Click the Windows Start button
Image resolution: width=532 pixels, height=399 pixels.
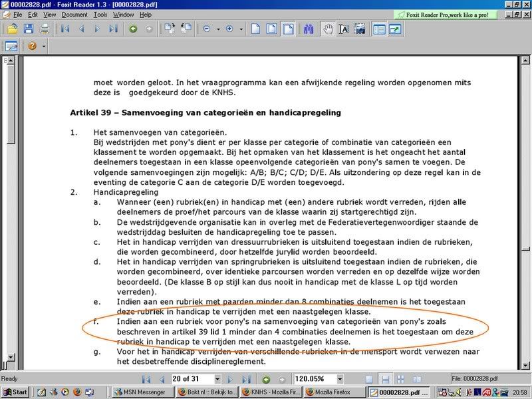pos(15,392)
